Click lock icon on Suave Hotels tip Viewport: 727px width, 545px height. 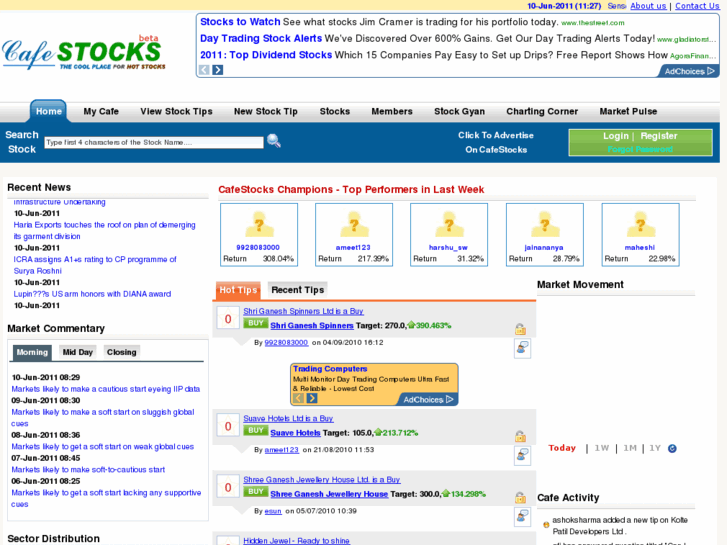[x=520, y=436]
